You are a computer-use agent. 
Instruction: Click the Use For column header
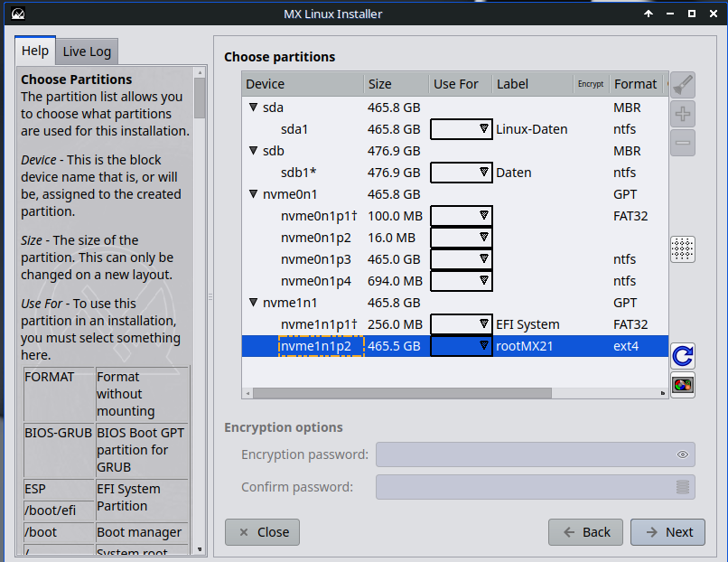coord(461,84)
